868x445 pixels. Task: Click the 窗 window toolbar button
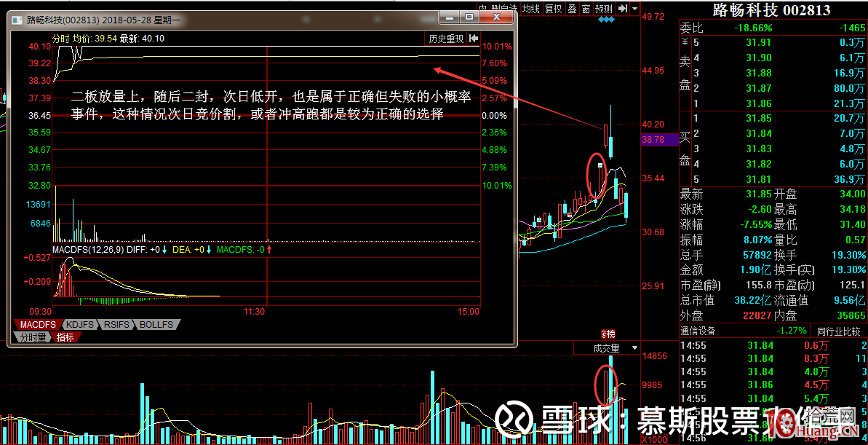[x=585, y=8]
